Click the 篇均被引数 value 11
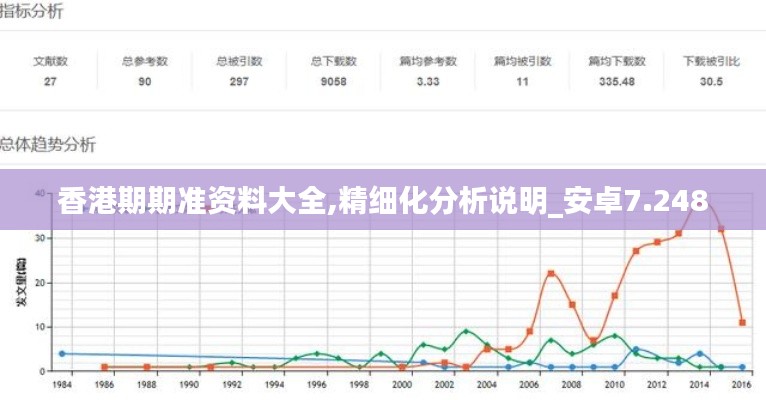The height and width of the screenshot is (400, 766). point(522,81)
